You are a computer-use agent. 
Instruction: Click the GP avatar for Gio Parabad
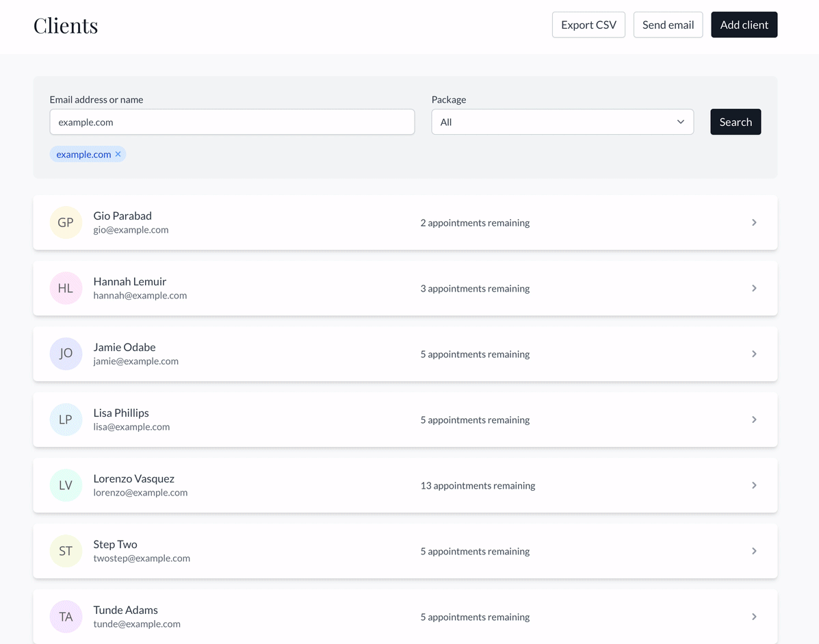point(66,222)
